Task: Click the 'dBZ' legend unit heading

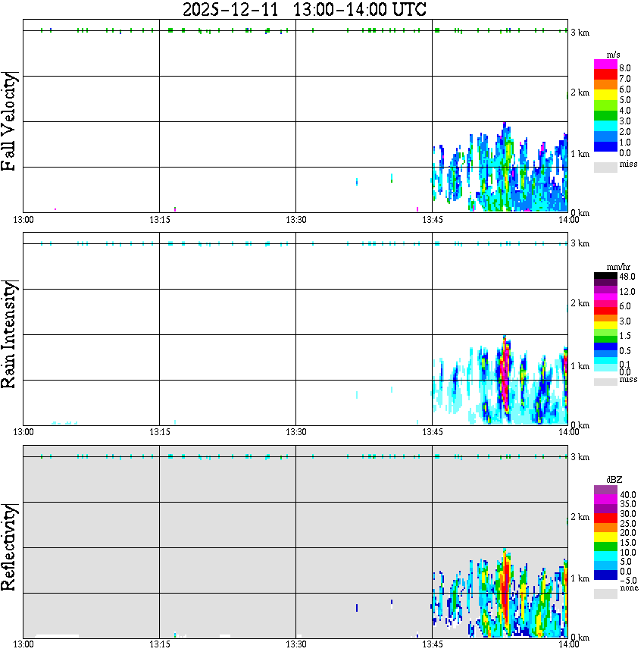Action: pos(614,479)
